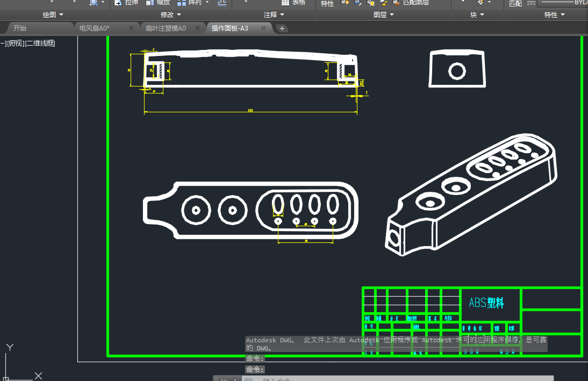Click the block editor icon in Block panel
This screenshot has width=588, height=381.
click(481, 2)
